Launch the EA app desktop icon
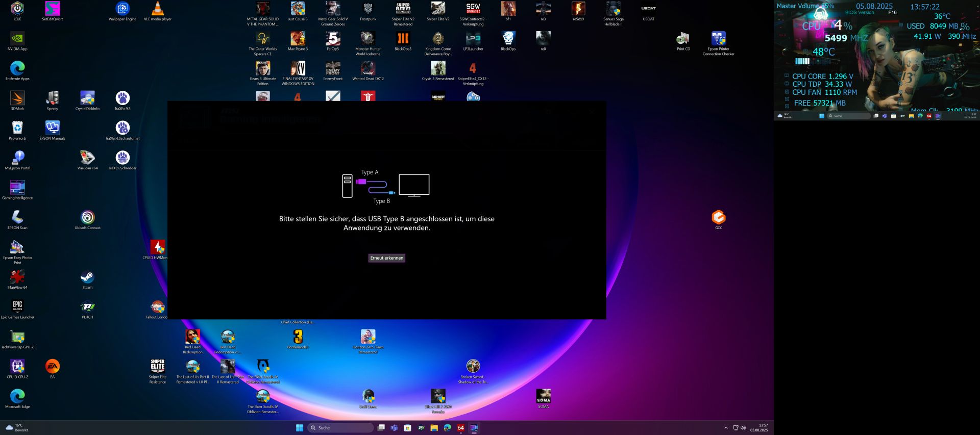 (53, 369)
